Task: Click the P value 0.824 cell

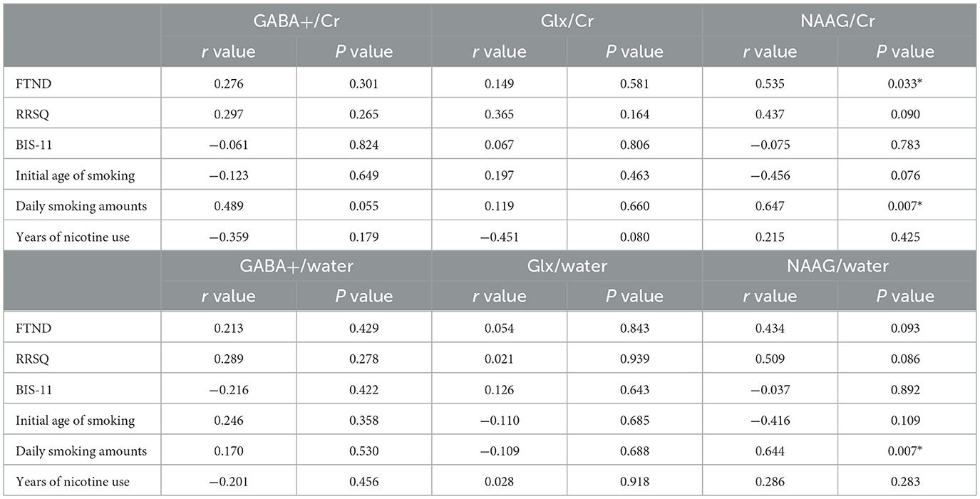Action: point(363,145)
